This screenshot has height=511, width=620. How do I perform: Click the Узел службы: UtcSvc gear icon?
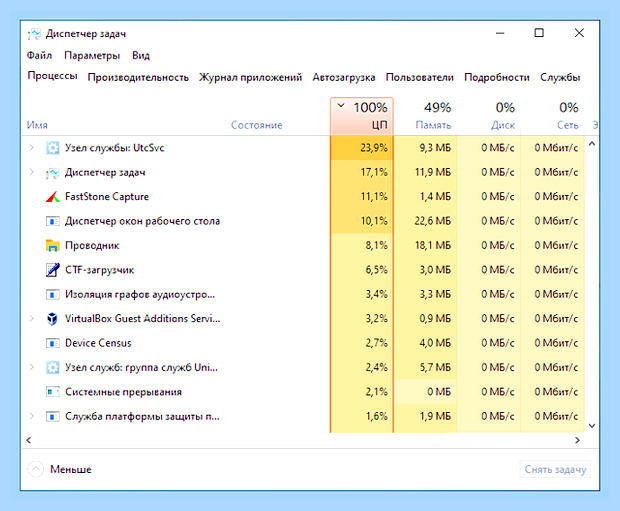click(x=53, y=148)
